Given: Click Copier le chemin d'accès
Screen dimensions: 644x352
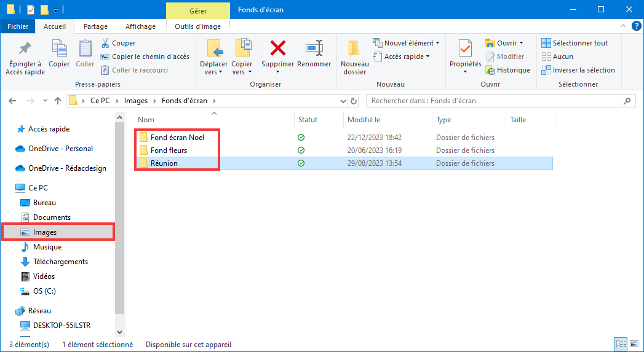Looking at the screenshot, I should [145, 57].
